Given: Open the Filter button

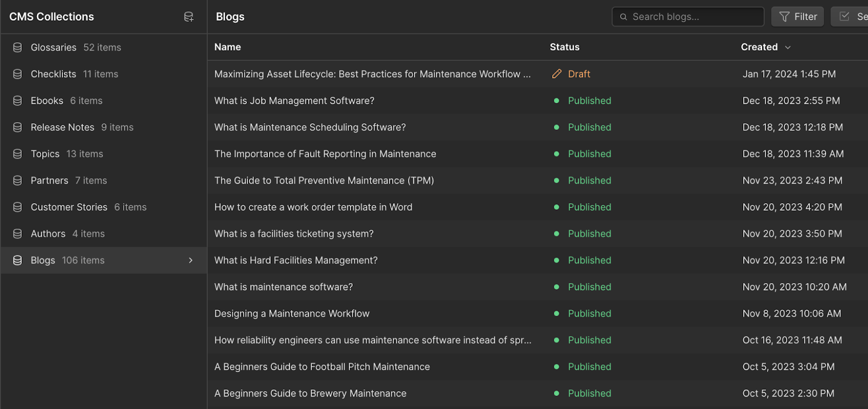Looking at the screenshot, I should (x=798, y=17).
